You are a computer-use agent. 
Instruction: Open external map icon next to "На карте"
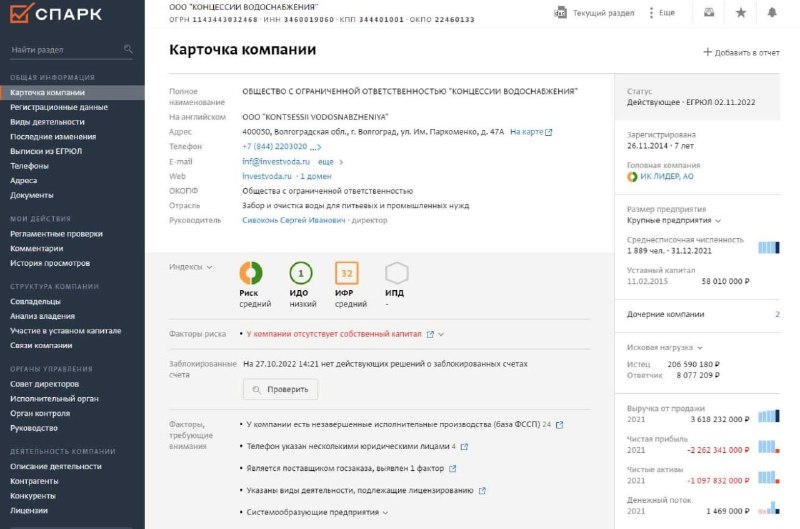(548, 132)
